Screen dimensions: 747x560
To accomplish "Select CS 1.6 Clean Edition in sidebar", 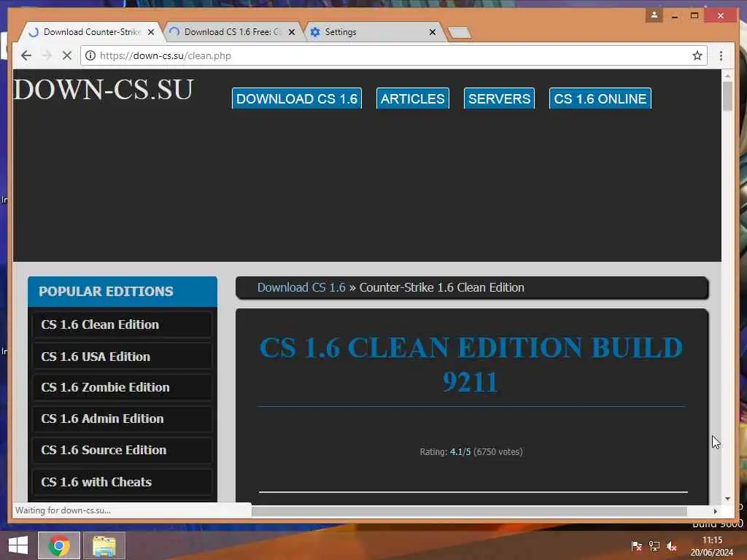I will (122, 324).
